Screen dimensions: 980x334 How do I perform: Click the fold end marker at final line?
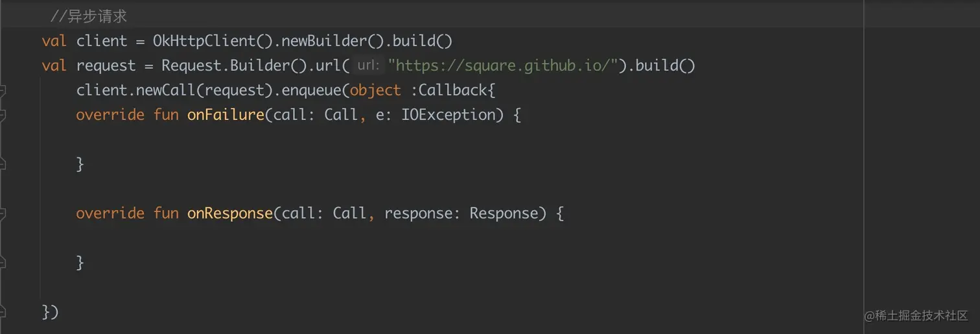pyautogui.click(x=3, y=312)
